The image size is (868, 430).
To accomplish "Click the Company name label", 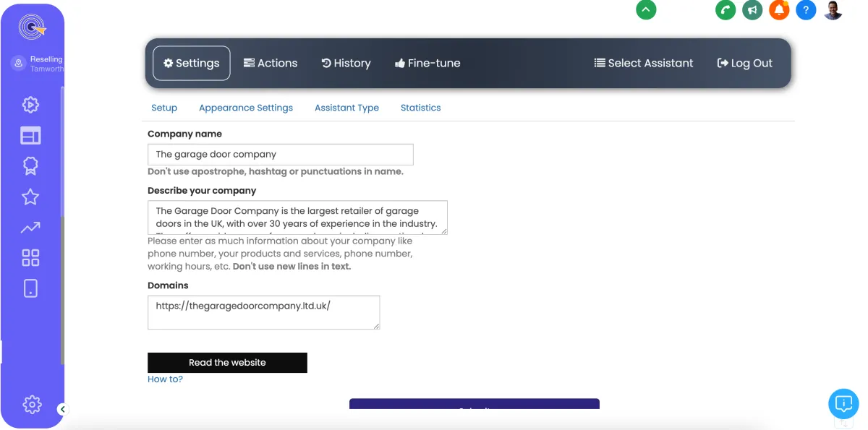I will click(x=184, y=134).
